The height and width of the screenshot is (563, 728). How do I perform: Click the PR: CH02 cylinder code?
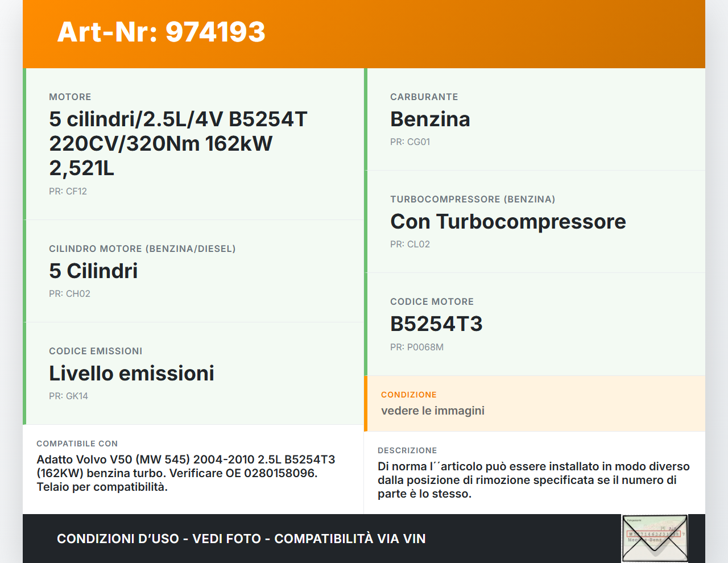click(x=69, y=294)
